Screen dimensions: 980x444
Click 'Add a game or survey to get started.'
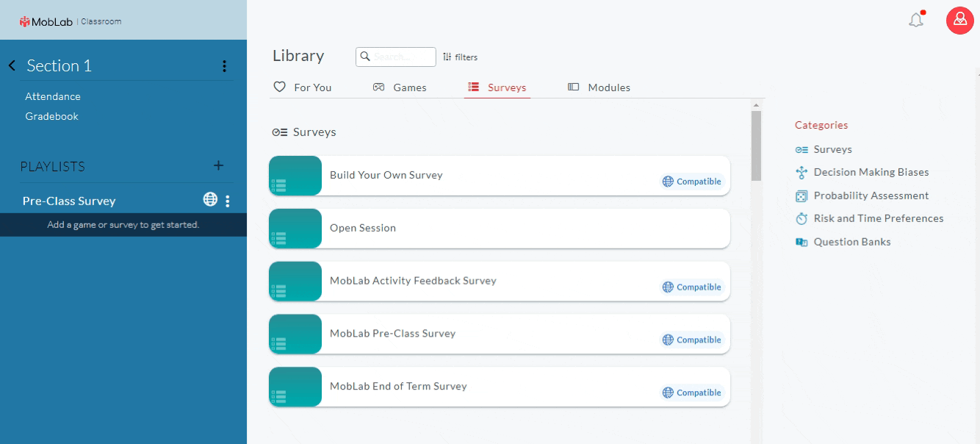tap(123, 225)
